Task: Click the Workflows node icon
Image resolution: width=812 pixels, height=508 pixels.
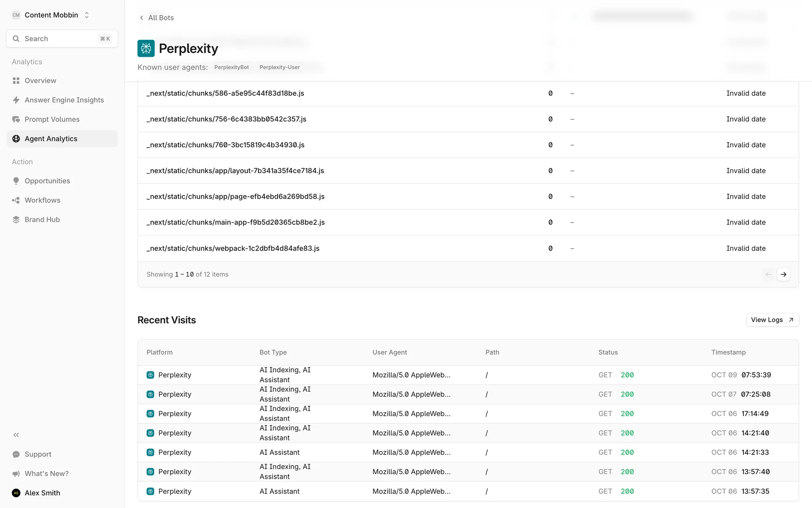Action: click(16, 200)
